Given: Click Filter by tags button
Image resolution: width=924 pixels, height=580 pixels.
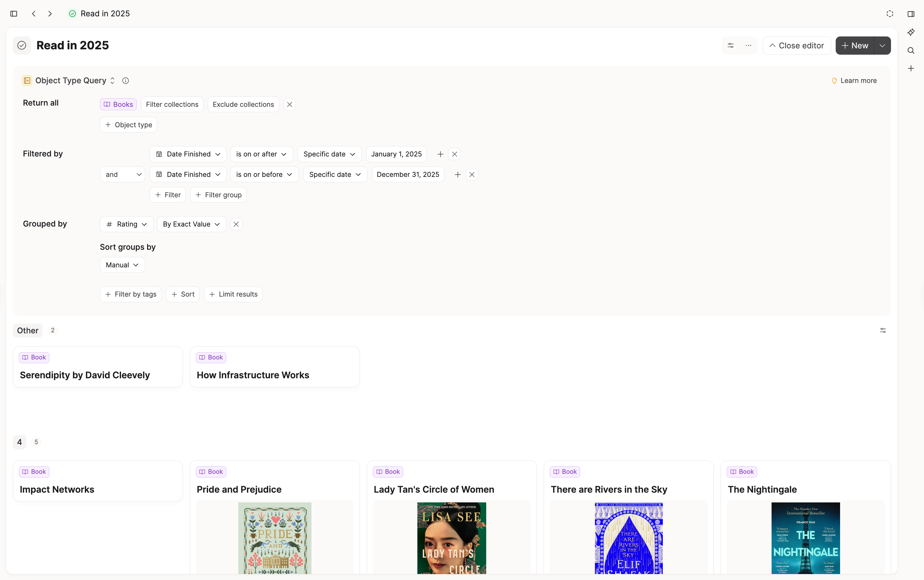Looking at the screenshot, I should coord(130,294).
